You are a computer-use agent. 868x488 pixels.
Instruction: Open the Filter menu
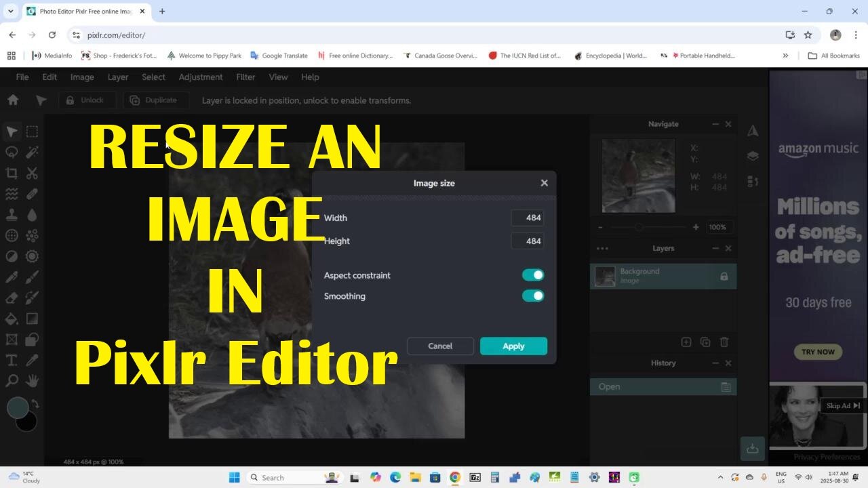[x=245, y=77]
